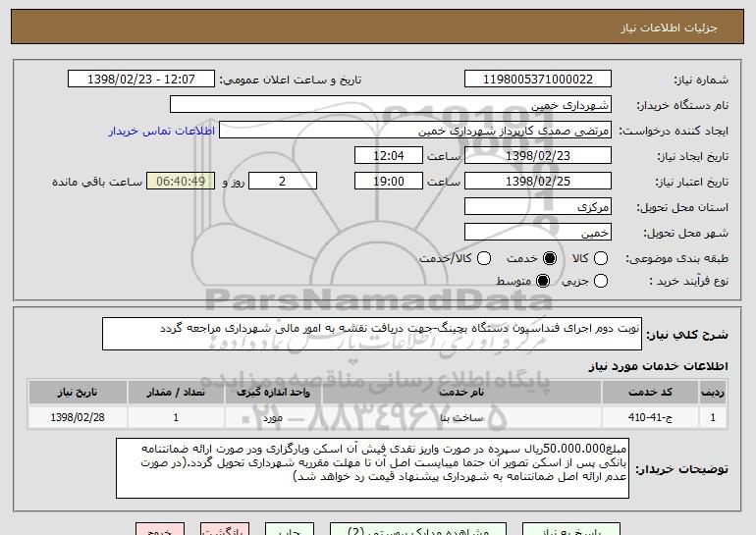The height and width of the screenshot is (535, 756).
Task: Click the جزئیات اطلاعات نیاز header title
Action: tap(669, 27)
